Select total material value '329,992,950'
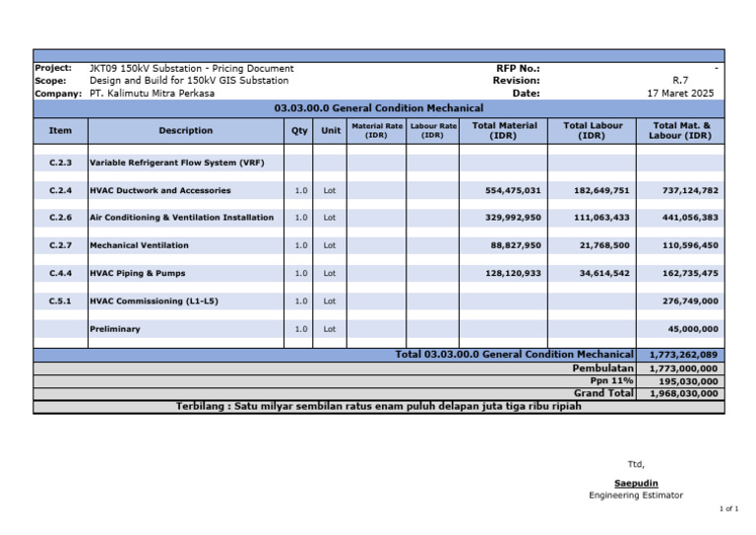 [513, 218]
